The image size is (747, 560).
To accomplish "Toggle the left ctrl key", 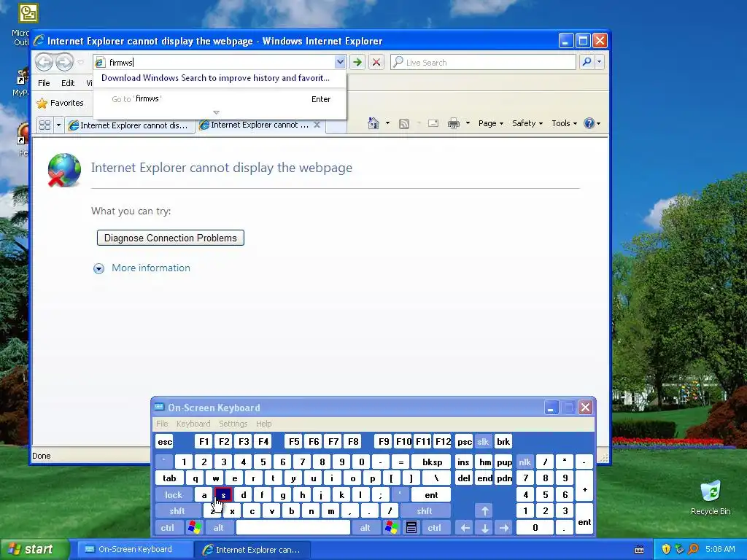I will tap(168, 528).
